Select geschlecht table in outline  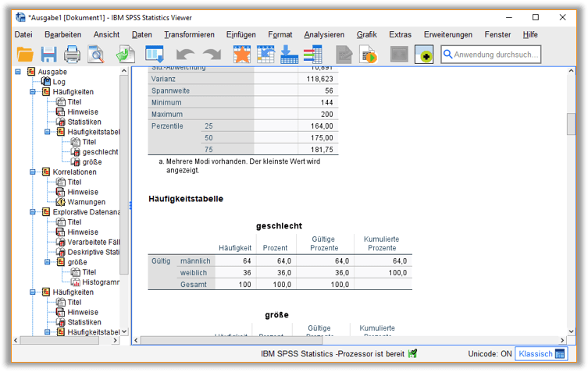coord(100,152)
